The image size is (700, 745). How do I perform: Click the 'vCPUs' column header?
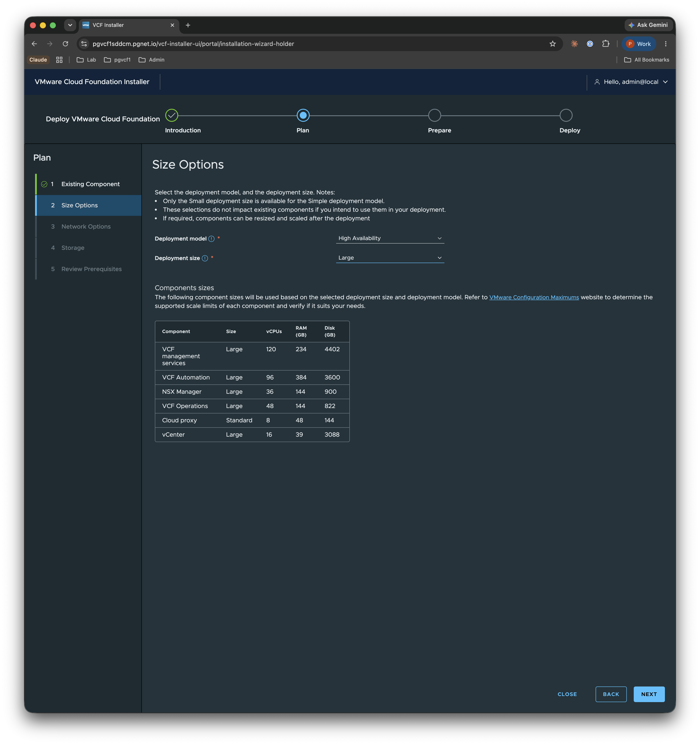pyautogui.click(x=274, y=332)
